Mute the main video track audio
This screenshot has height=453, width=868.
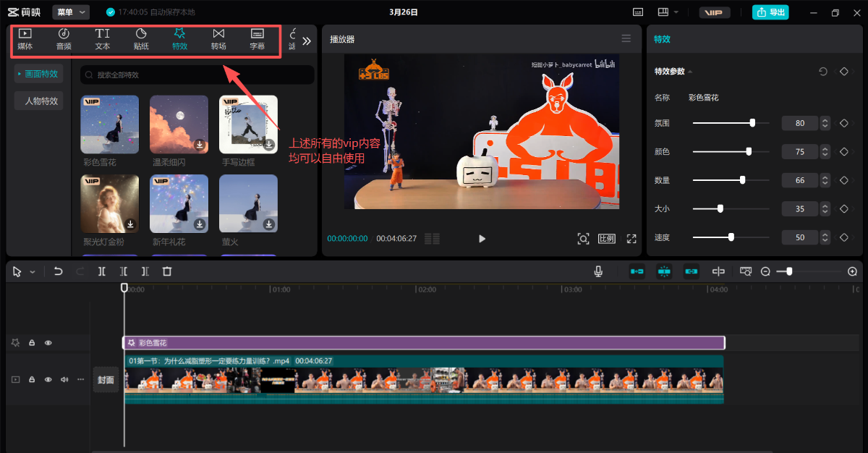point(64,379)
